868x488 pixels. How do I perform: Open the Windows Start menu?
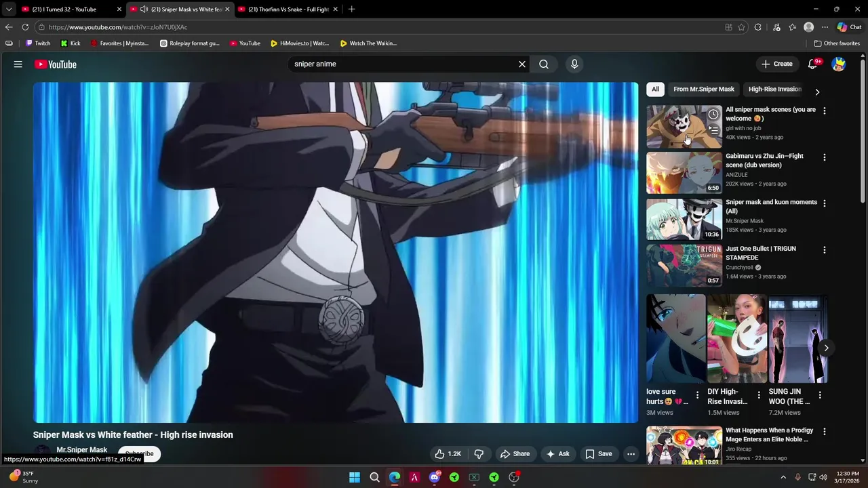[355, 477]
